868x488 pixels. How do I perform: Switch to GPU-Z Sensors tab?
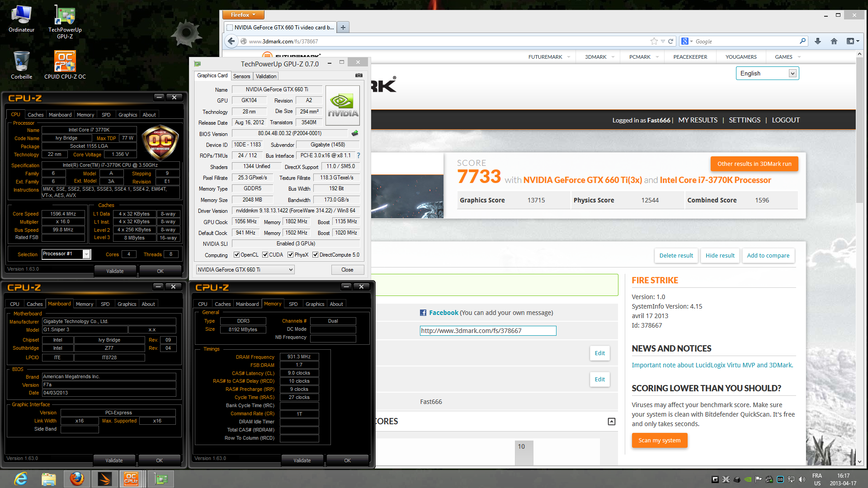pyautogui.click(x=241, y=76)
